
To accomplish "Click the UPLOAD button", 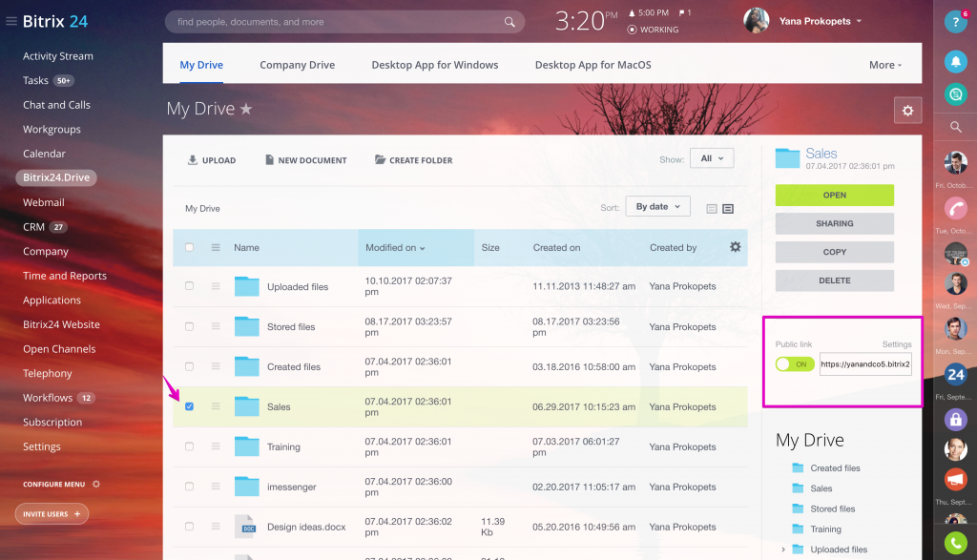I will coord(211,160).
